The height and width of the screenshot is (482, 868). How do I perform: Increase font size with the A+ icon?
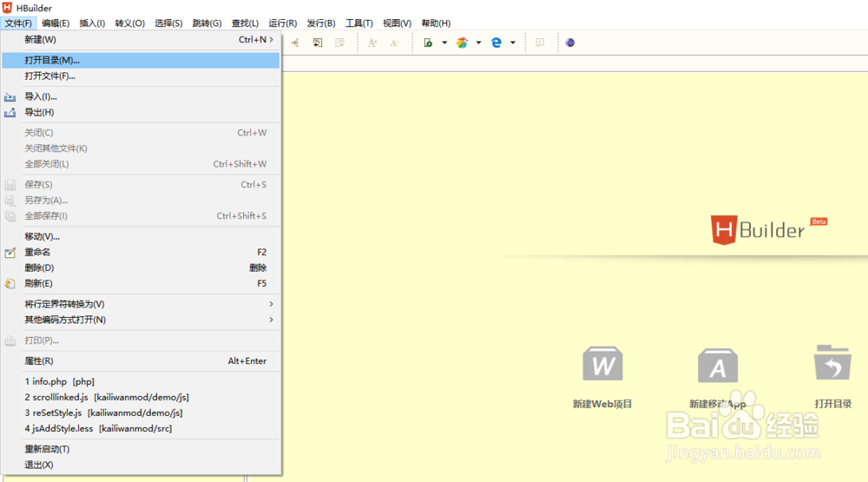pyautogui.click(x=372, y=43)
